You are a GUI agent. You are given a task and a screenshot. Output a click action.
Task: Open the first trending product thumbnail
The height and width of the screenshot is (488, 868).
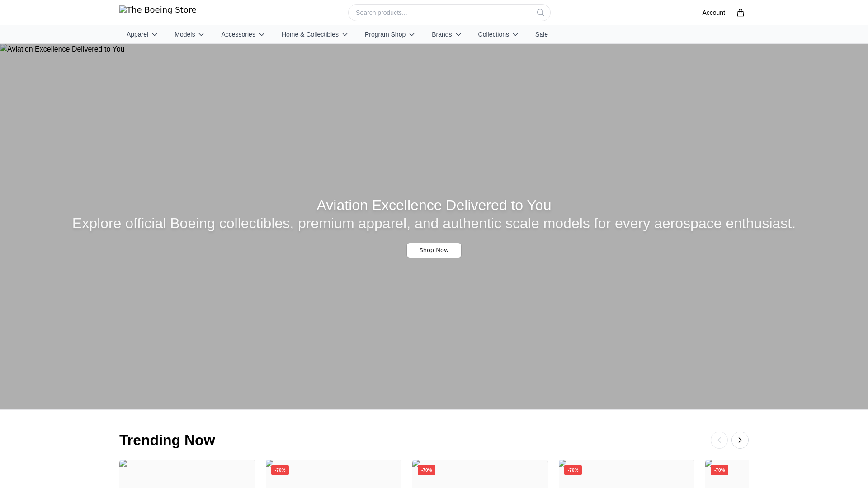187,474
